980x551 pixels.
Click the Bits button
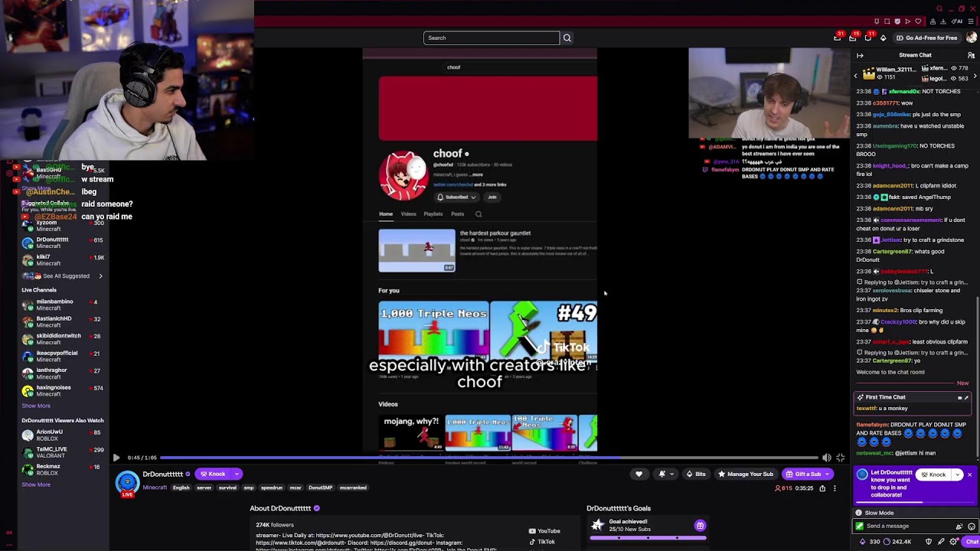click(x=696, y=474)
